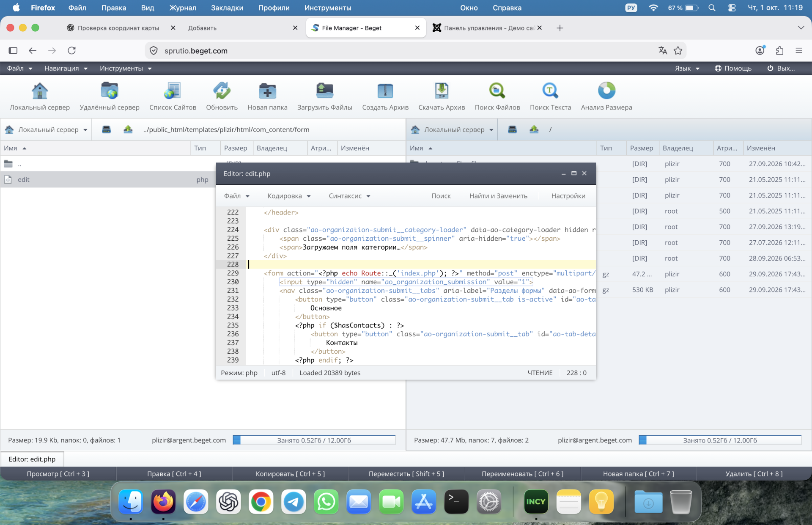
Task: Open editor Кодировка dropdown
Action: click(289, 196)
